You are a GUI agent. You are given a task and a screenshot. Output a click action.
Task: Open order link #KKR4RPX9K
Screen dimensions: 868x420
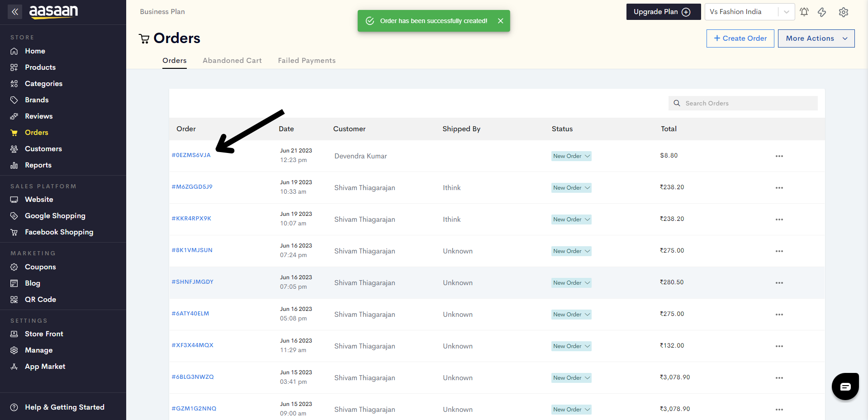(x=191, y=219)
